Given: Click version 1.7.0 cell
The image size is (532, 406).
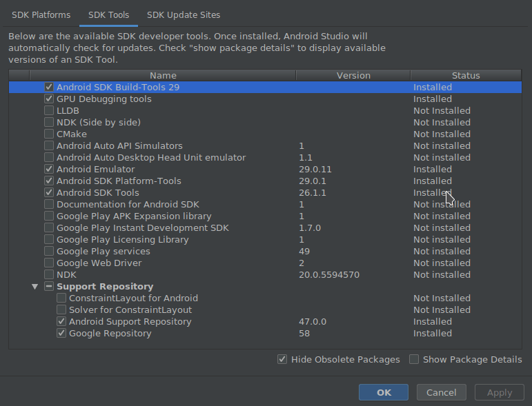Looking at the screenshot, I should click(x=310, y=227).
